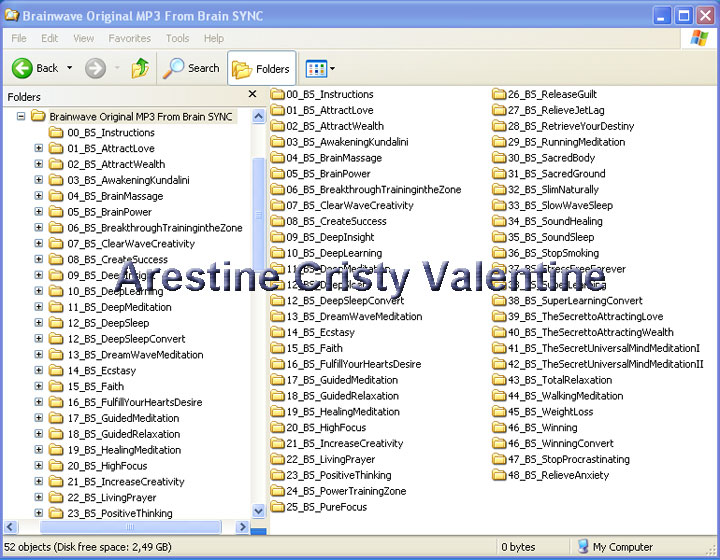Viewport: 720px width, 560px height.
Task: Expand 03_BS_AwakeningKundalini tree node
Action: (39, 179)
